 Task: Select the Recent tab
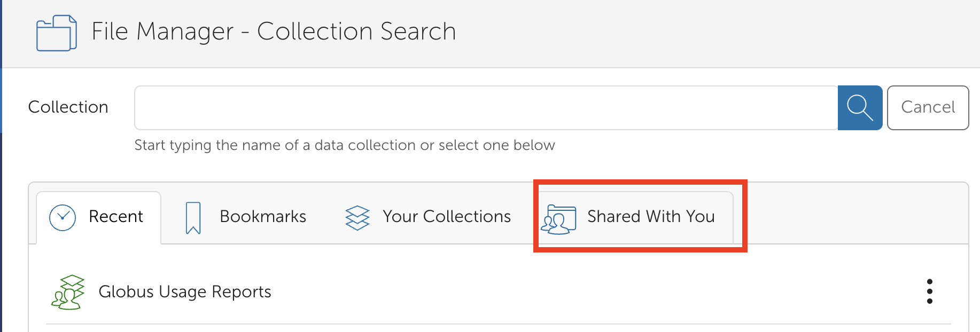[x=115, y=217]
